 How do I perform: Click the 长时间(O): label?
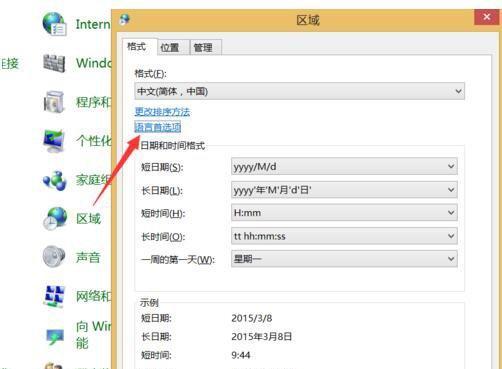[x=163, y=237]
